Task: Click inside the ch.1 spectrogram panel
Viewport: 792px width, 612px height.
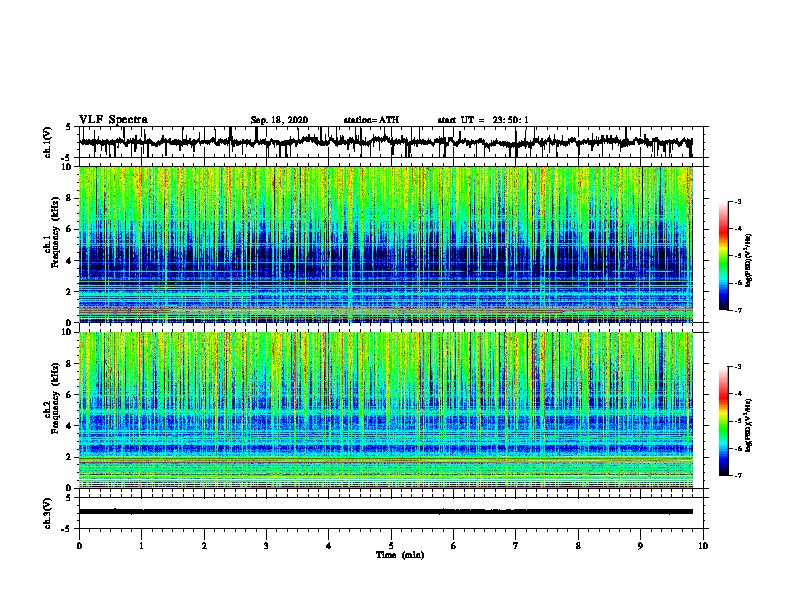Action: (x=386, y=244)
